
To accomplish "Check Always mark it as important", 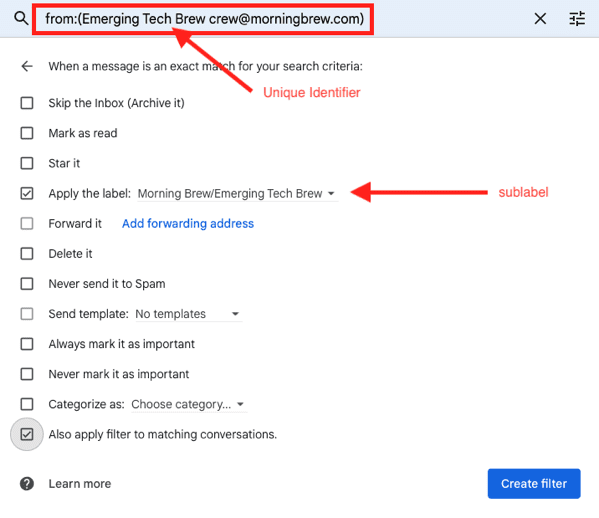I will [x=27, y=344].
